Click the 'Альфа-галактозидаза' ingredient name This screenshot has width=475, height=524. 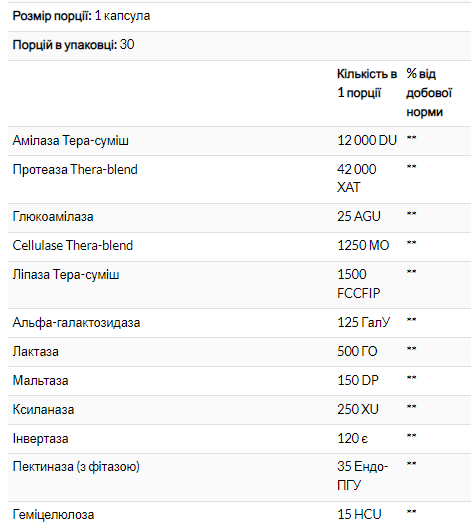click(x=76, y=323)
